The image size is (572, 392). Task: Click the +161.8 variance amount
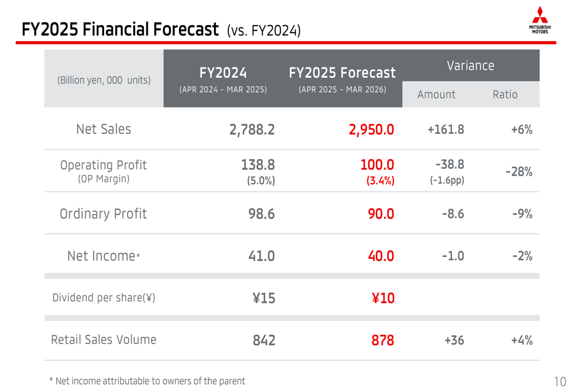coord(446,130)
